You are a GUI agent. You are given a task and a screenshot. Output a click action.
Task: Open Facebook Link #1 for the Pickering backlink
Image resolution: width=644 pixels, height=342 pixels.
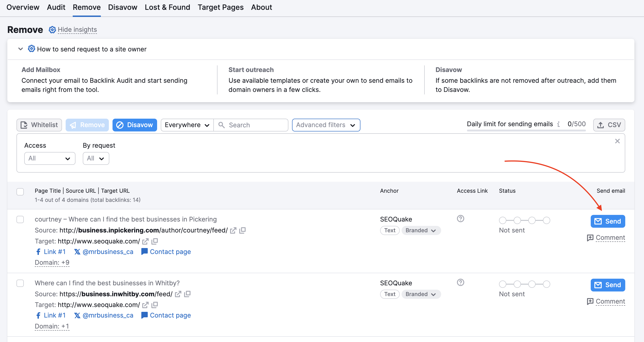click(51, 252)
